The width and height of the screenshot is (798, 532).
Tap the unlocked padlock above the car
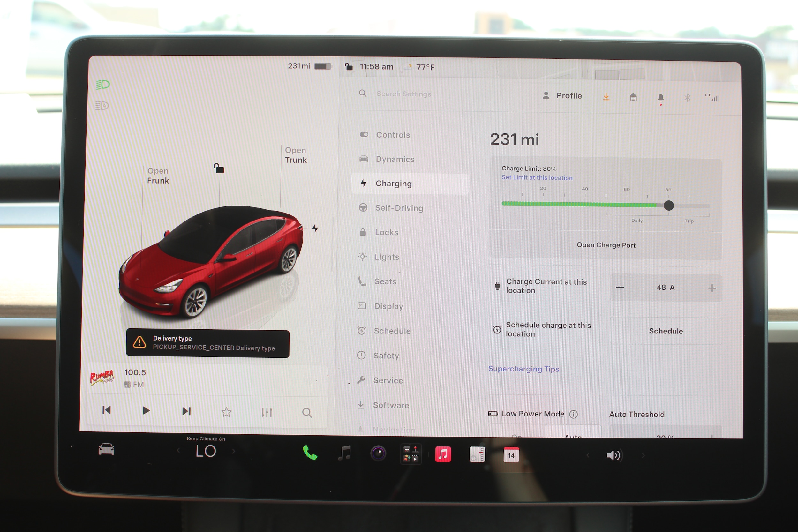219,168
